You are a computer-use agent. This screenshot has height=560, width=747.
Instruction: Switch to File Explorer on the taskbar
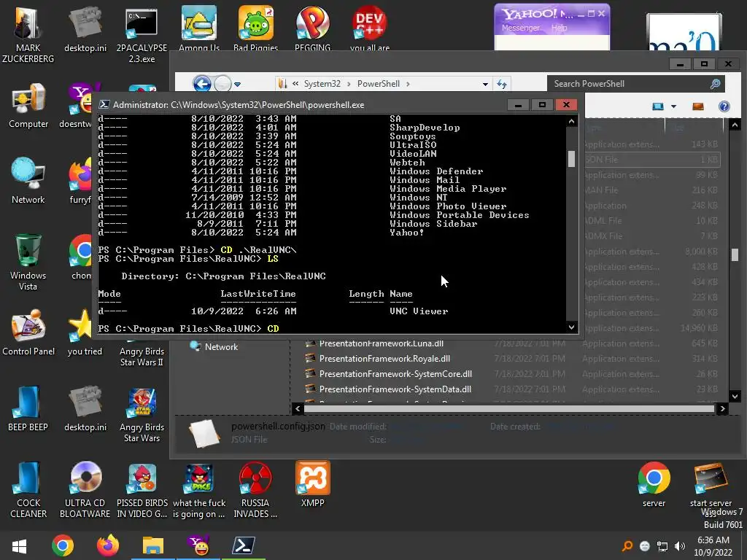153,545
